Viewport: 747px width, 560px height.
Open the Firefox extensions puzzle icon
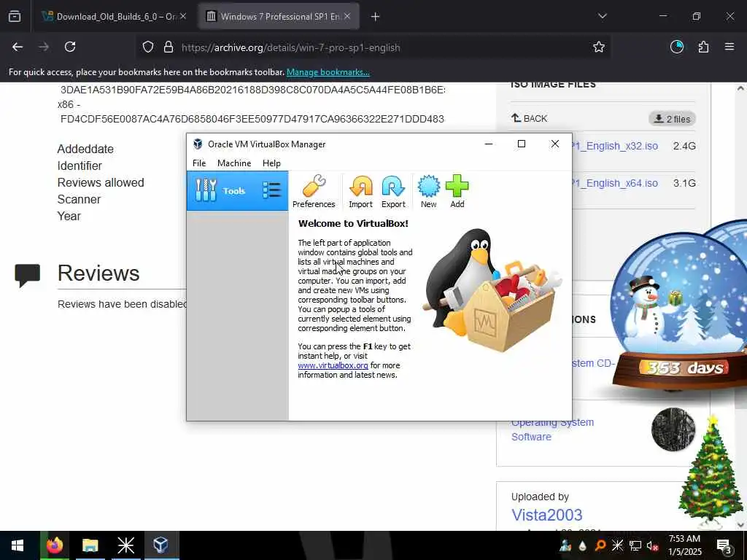[703, 47]
